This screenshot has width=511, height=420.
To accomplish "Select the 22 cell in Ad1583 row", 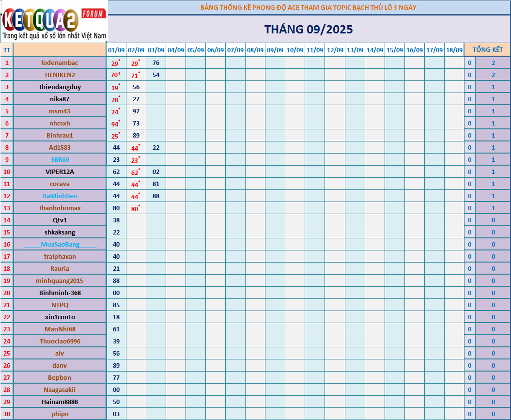I will (x=156, y=148).
